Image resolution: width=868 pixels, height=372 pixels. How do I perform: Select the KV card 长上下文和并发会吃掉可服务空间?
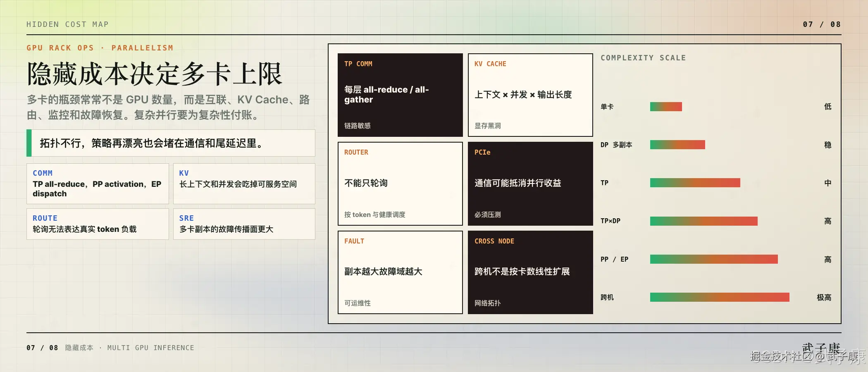(x=244, y=184)
